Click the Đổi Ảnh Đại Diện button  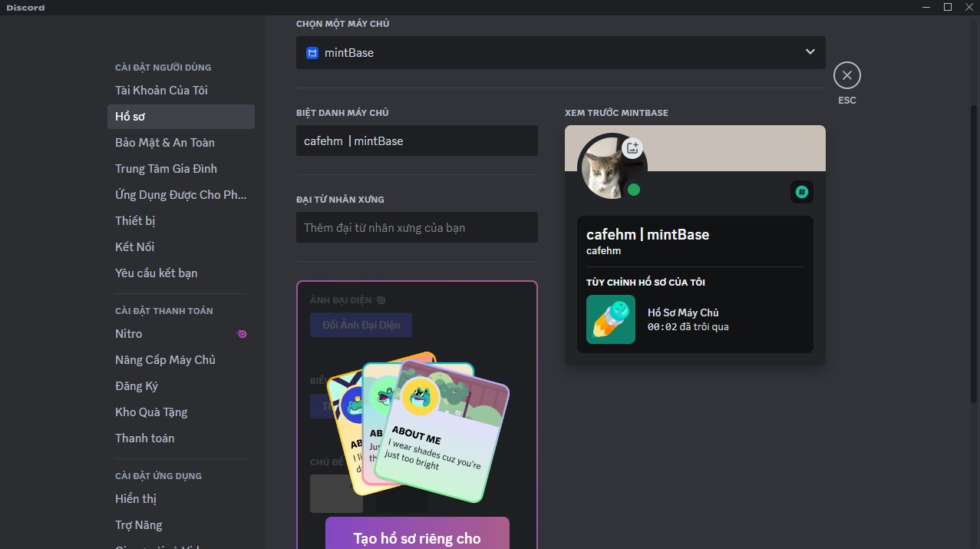coord(361,325)
